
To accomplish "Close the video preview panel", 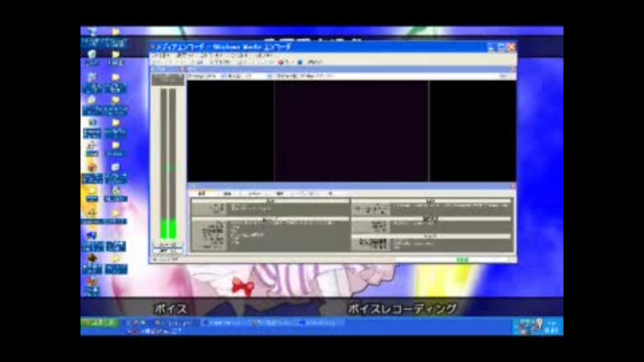I will [513, 69].
